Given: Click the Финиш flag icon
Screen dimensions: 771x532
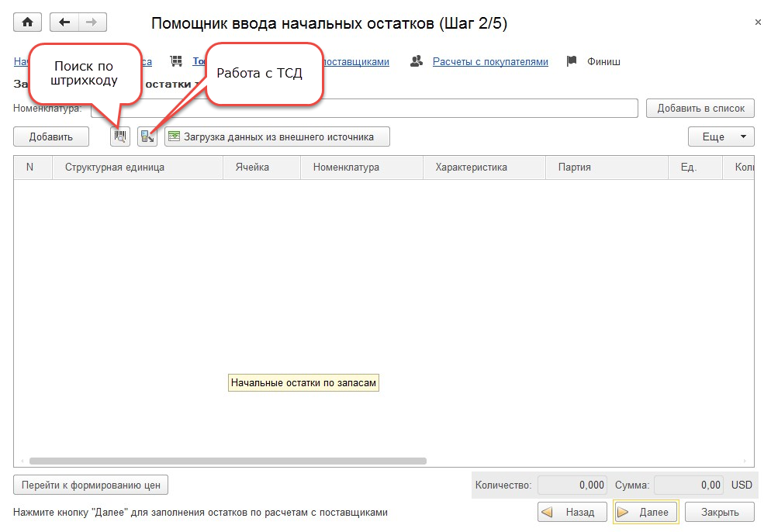Looking at the screenshot, I should 572,61.
